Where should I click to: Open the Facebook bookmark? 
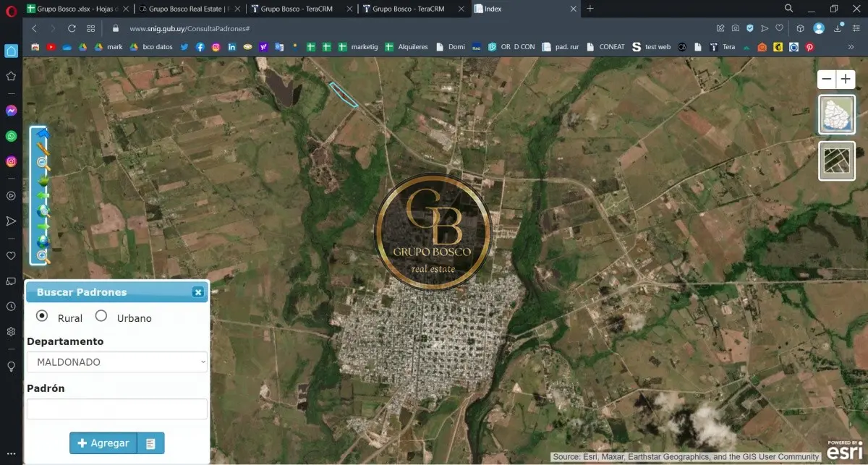coord(200,47)
